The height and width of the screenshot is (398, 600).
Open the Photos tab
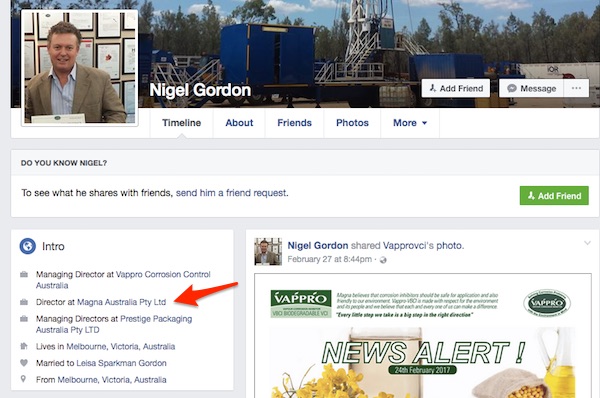pos(352,123)
